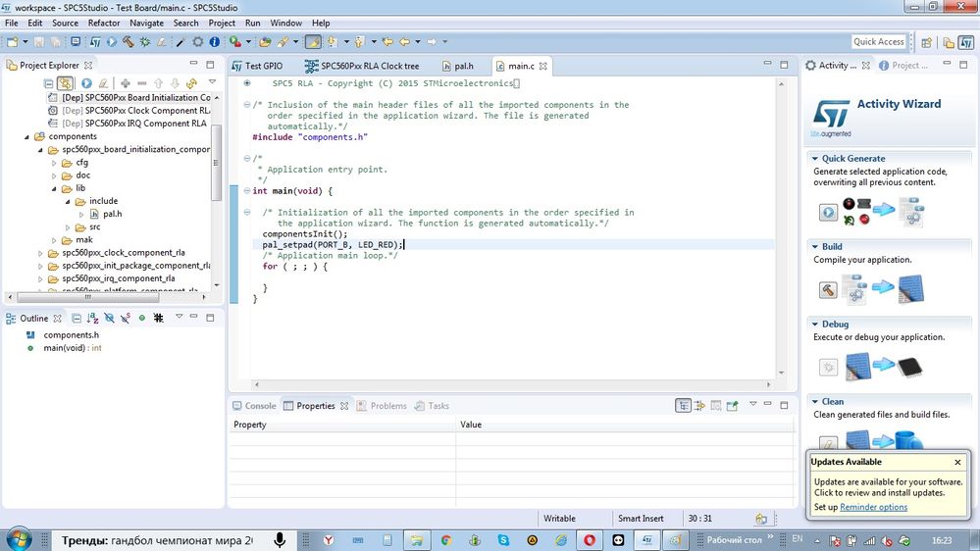This screenshot has height=551, width=980.
Task: Toggle Mark Occurrences highlighter in toolbar
Action: pyautogui.click(x=313, y=42)
